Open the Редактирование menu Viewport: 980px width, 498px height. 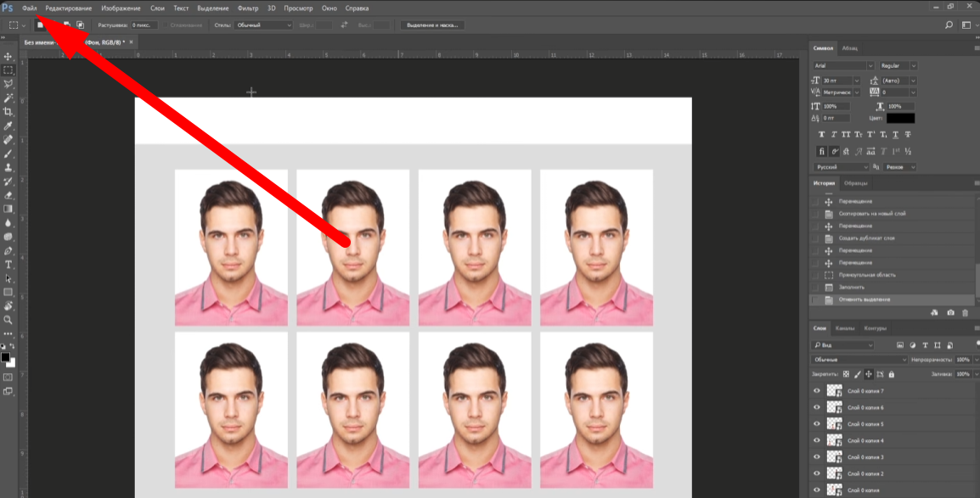pyautogui.click(x=68, y=8)
